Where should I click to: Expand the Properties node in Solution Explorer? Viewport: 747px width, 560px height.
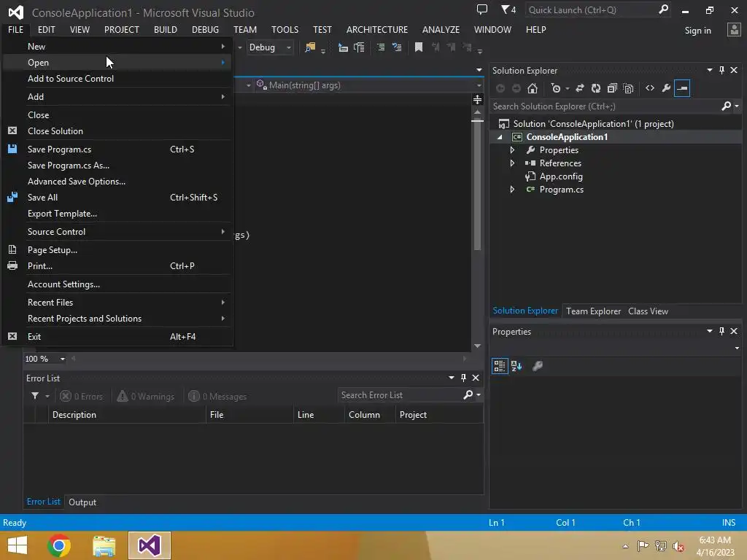512,150
